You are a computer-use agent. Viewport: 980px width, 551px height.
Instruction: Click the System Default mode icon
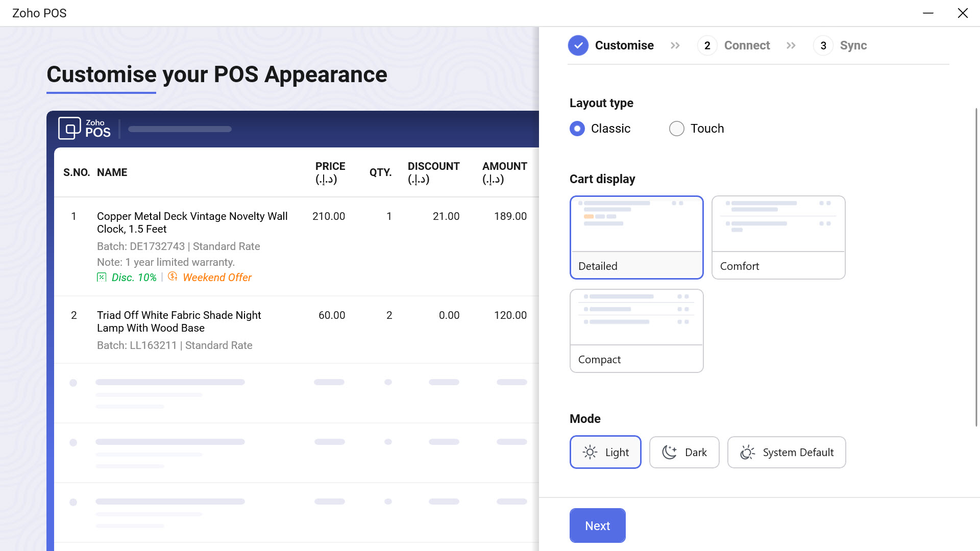click(747, 452)
